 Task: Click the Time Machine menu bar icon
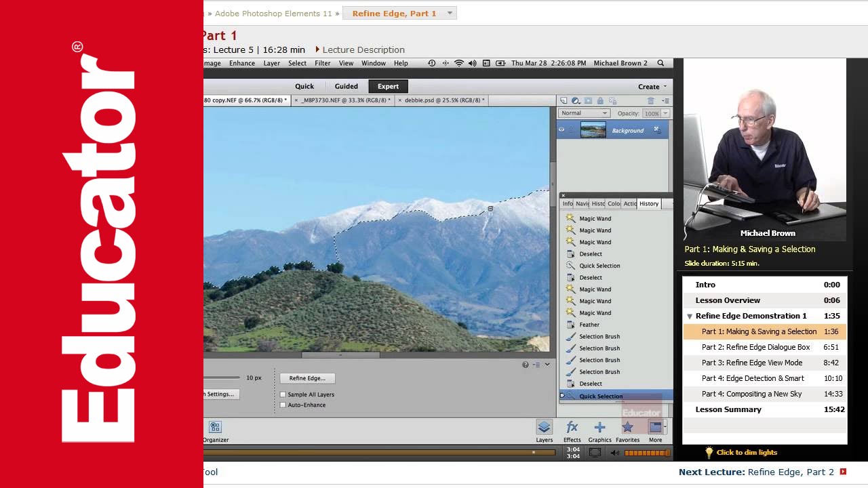[x=432, y=63]
